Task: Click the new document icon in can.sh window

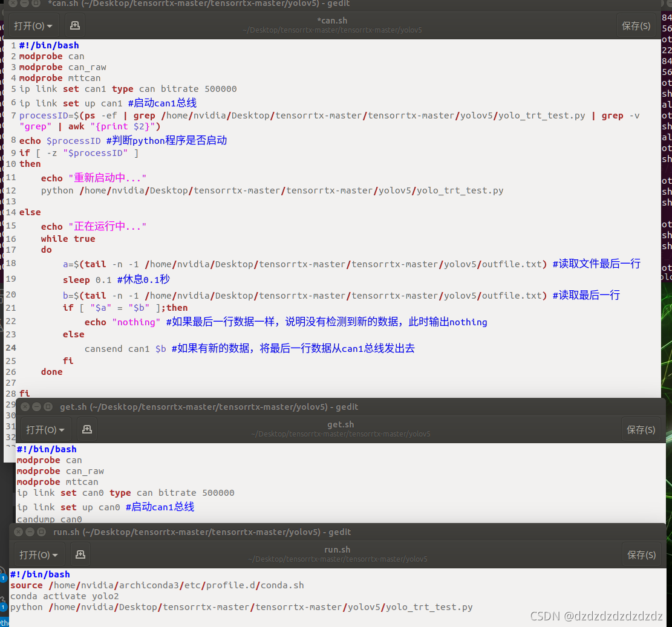Action: coord(75,25)
